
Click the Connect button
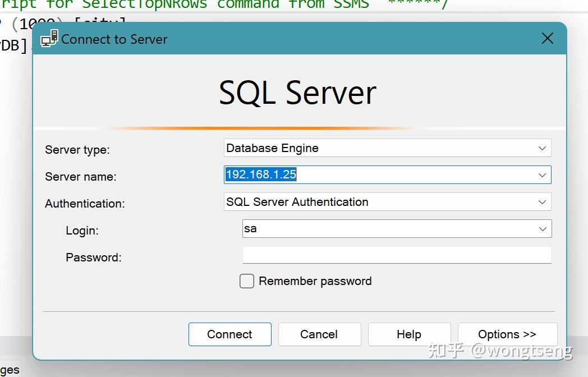229,334
